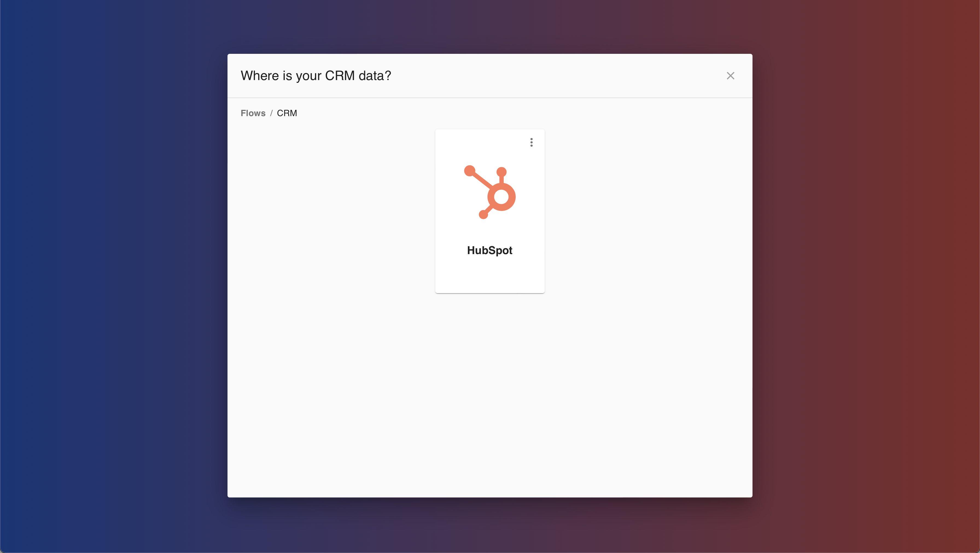Close the CRM data dialog
980x553 pixels.
tap(730, 76)
